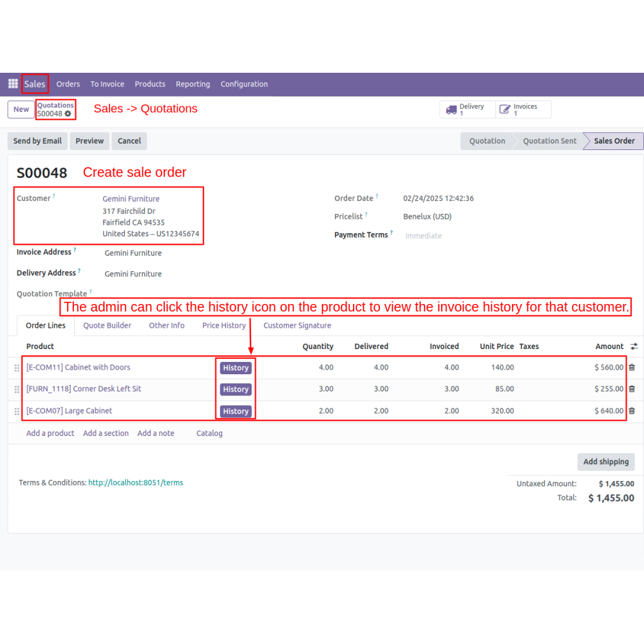Screen dimensions: 644x644
Task: Show the Invoice Address help tooltip
Action: pos(75,250)
